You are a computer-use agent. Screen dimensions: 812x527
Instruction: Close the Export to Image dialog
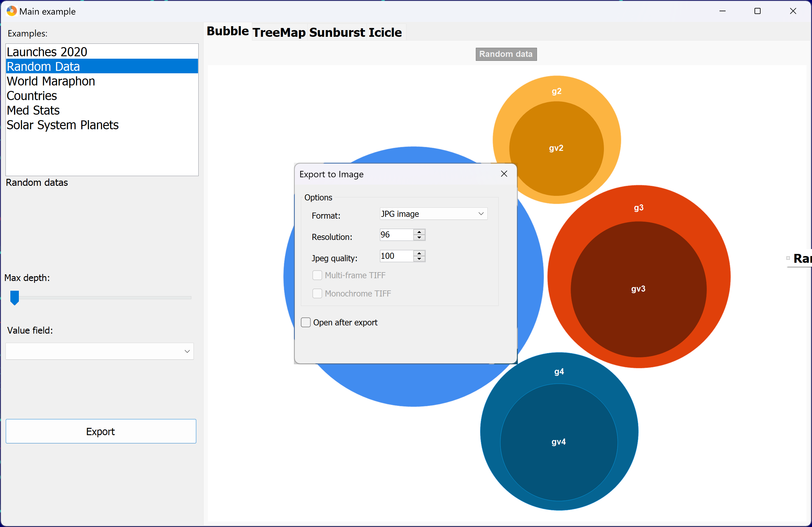tap(504, 174)
